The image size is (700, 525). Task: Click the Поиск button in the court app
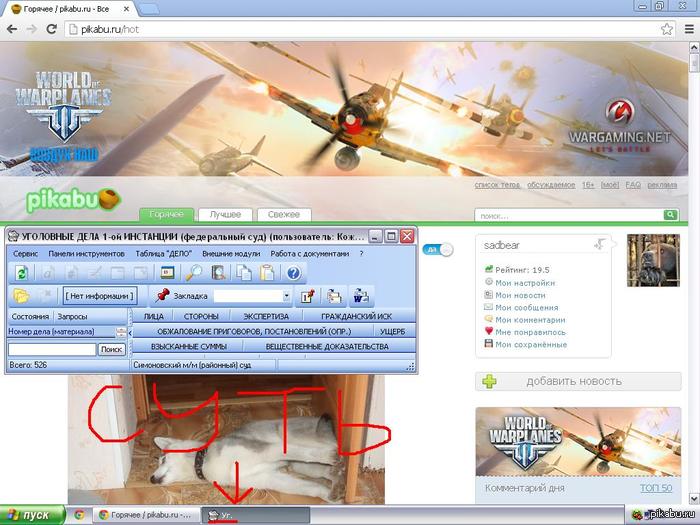pos(112,349)
